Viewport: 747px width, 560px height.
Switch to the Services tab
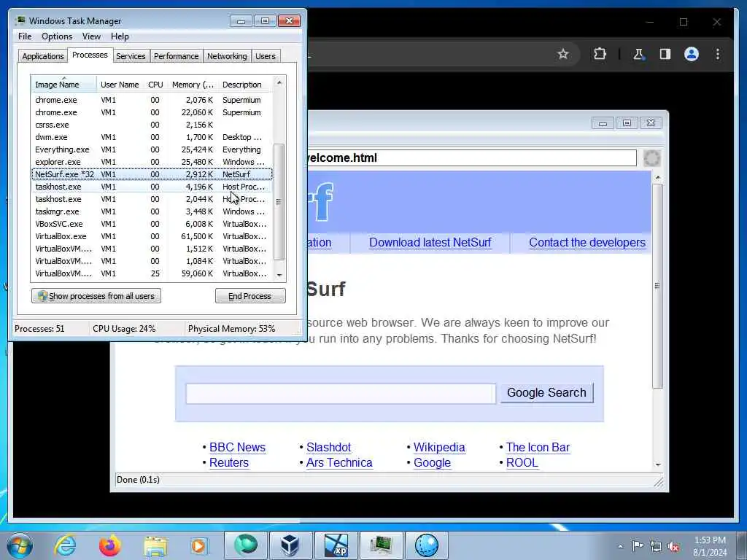131,56
